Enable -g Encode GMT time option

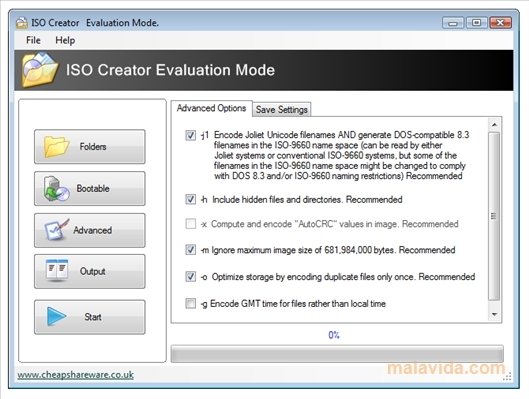pyautogui.click(x=191, y=303)
